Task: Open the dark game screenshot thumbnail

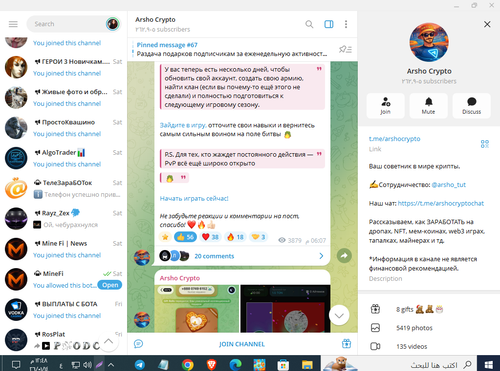Action: [x=285, y=309]
